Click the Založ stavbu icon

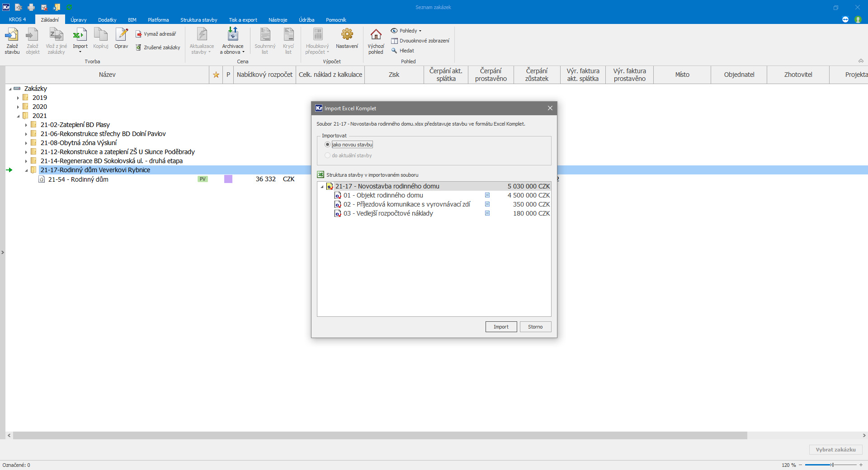click(x=12, y=35)
